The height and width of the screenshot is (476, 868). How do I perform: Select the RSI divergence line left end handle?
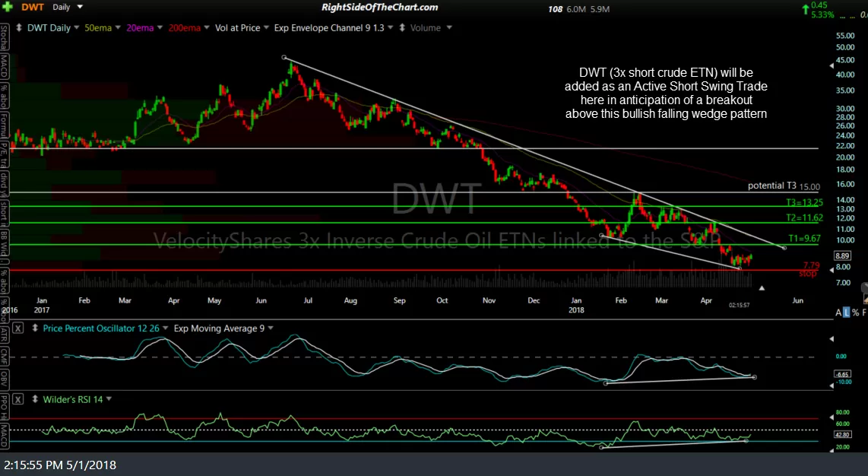pyautogui.click(x=602, y=447)
